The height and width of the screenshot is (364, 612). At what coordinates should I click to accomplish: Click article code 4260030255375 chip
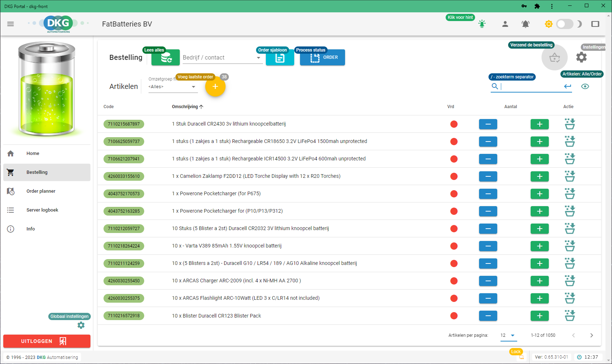(x=124, y=298)
